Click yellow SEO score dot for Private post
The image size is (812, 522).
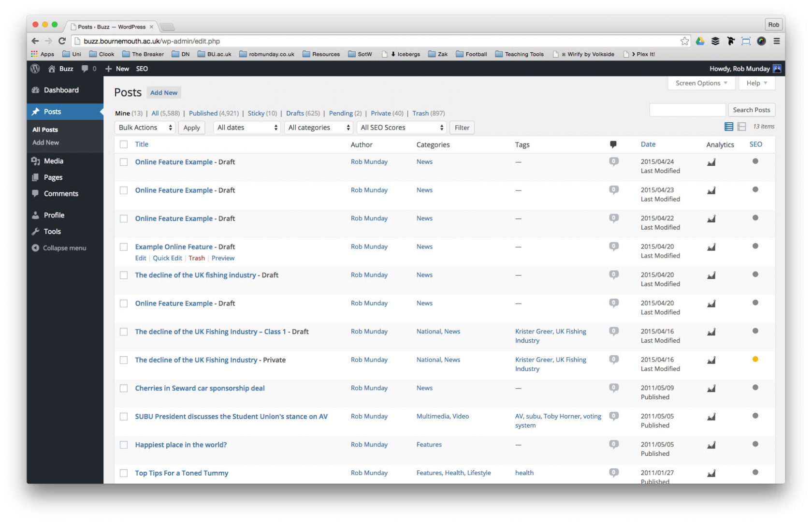(755, 359)
